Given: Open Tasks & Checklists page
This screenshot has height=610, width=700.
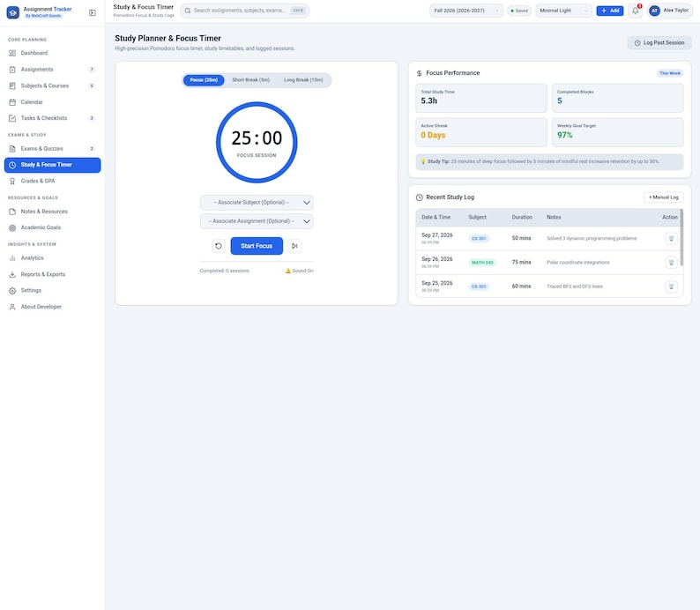Looking at the screenshot, I should point(52,118).
